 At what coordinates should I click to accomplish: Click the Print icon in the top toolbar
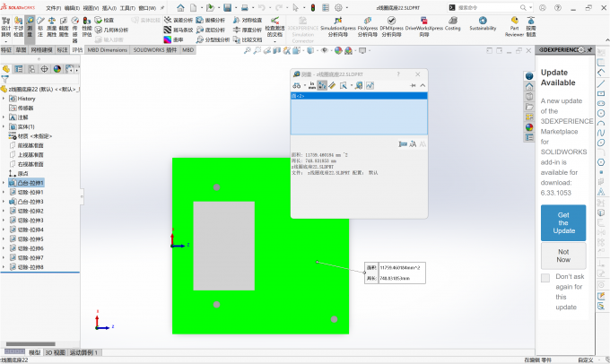coord(244,7)
